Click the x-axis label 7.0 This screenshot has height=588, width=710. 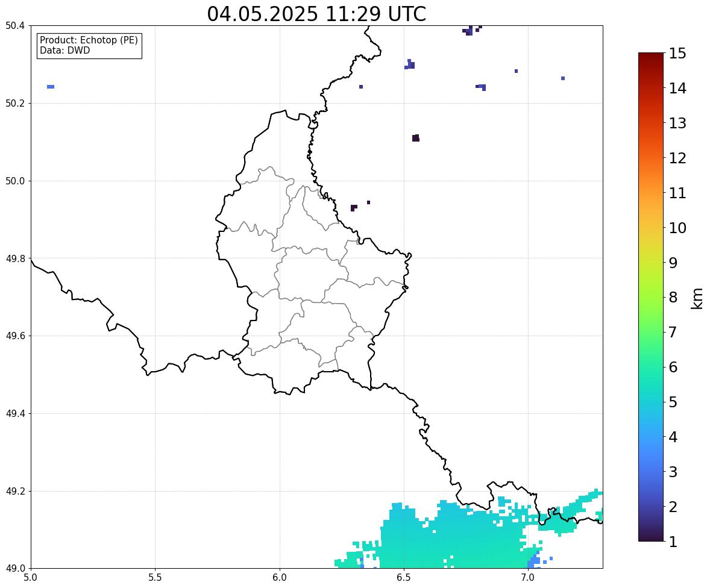tap(527, 578)
